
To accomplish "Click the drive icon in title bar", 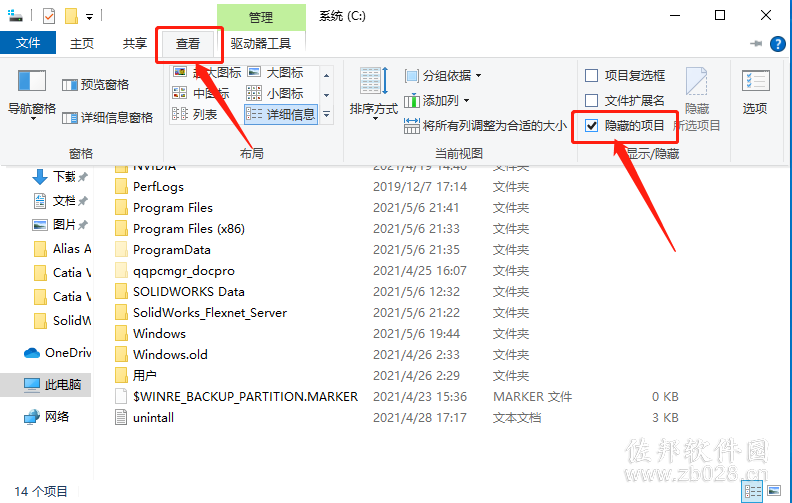I will 16,16.
